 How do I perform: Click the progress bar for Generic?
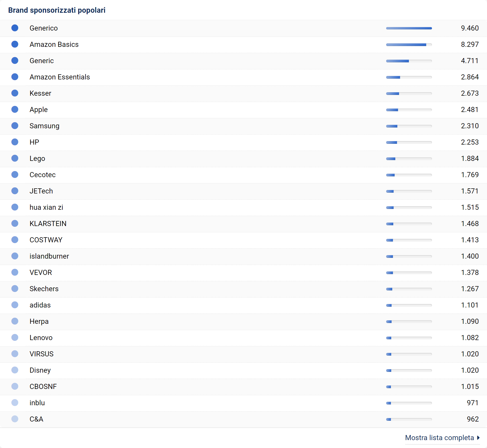point(409,61)
